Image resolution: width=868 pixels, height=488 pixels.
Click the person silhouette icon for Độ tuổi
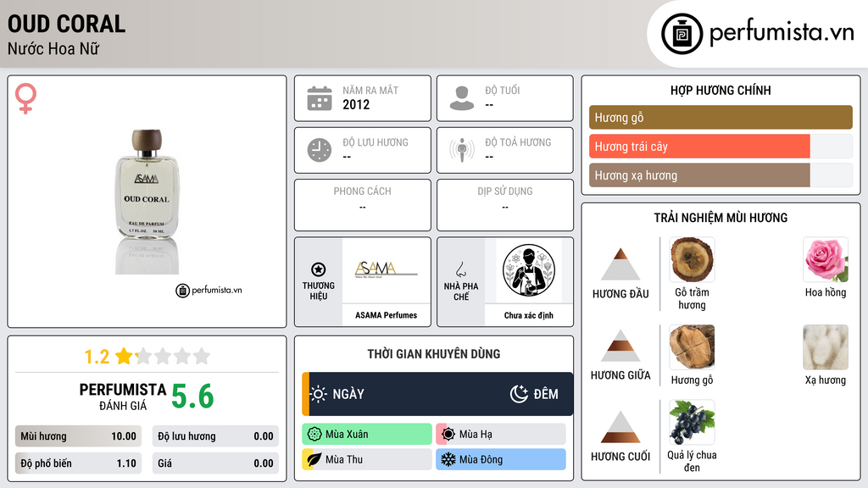pyautogui.click(x=462, y=98)
